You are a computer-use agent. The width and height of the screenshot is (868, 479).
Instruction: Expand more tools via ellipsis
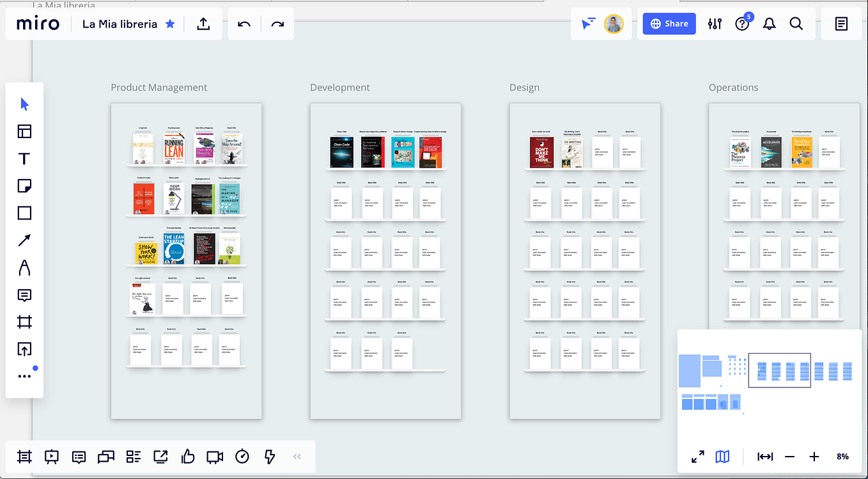[24, 375]
